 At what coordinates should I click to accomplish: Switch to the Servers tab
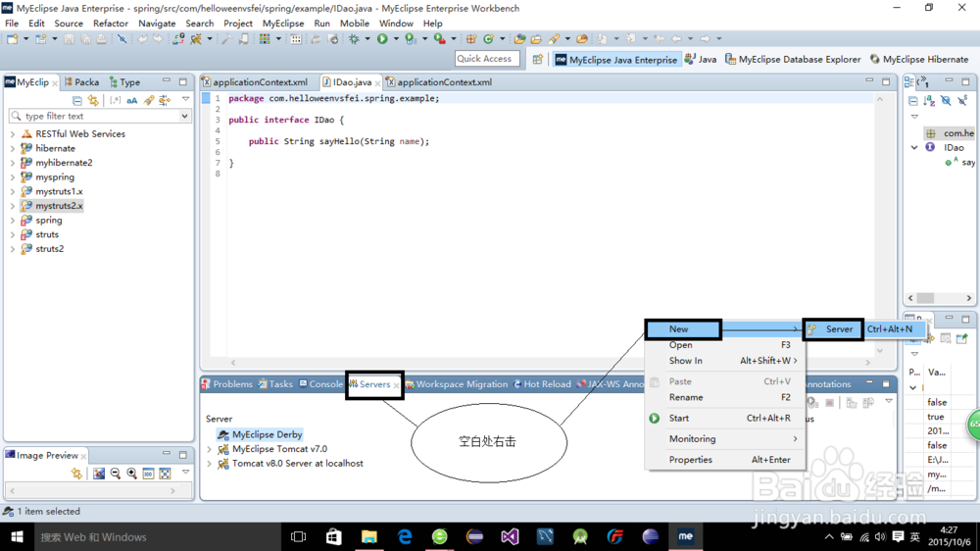click(374, 384)
